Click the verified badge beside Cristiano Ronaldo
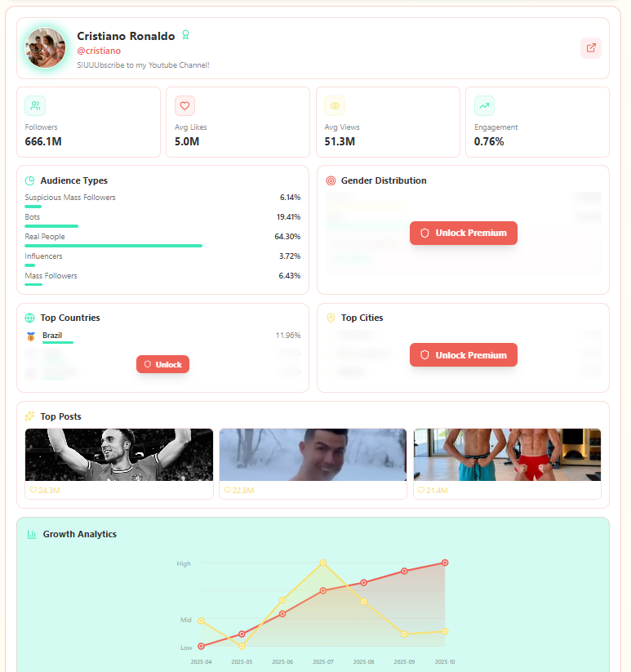The image size is (631, 672). 185,35
